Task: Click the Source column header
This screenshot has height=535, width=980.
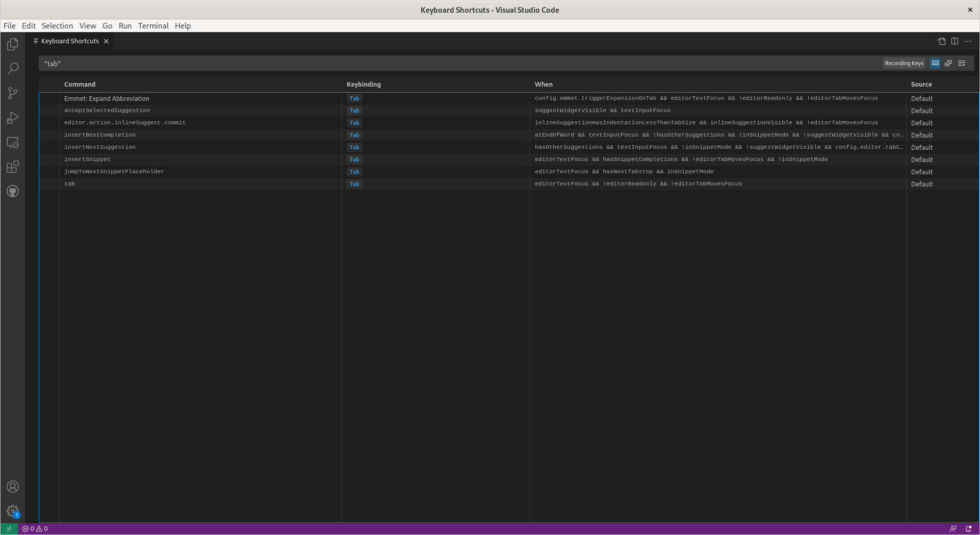Action: click(x=921, y=85)
